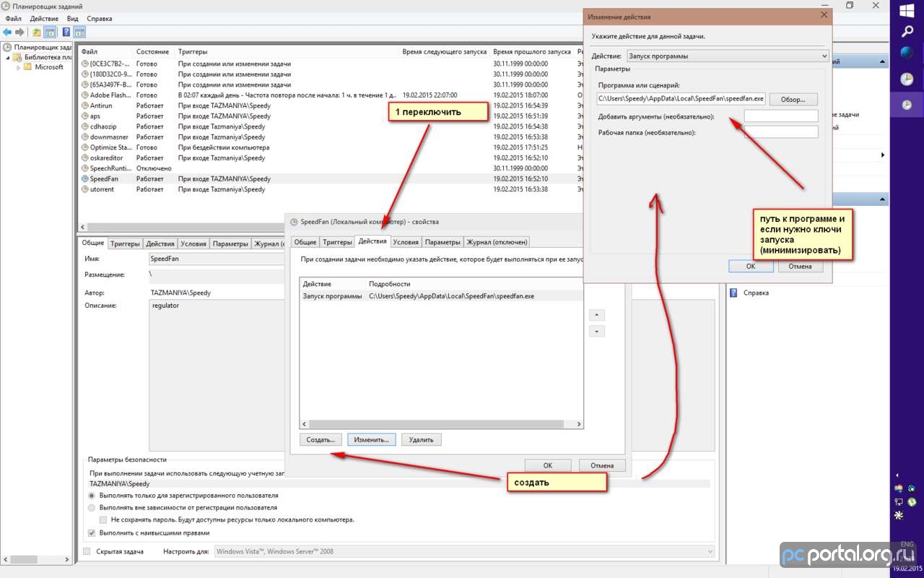
Task: Select the SpeedFan task in the list
Action: pyautogui.click(x=104, y=178)
